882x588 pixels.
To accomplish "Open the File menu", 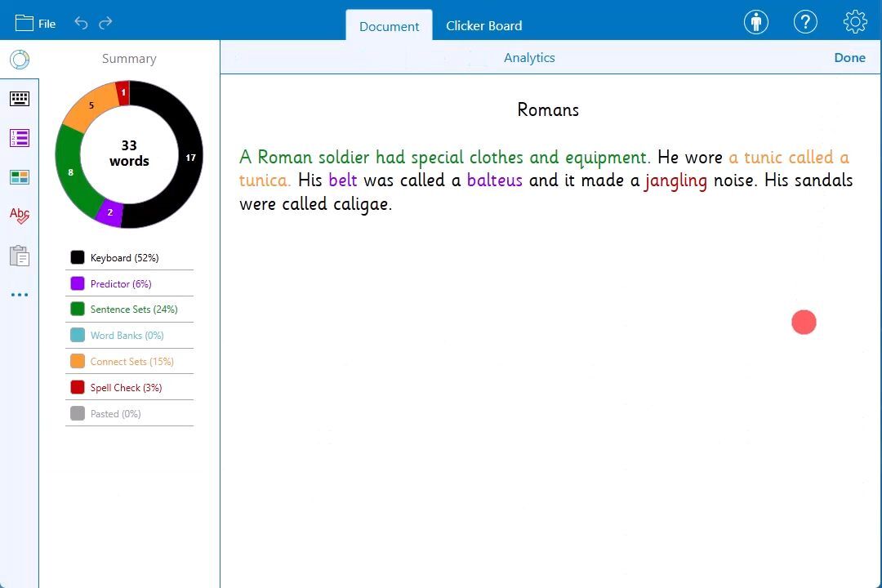I will coord(35,23).
